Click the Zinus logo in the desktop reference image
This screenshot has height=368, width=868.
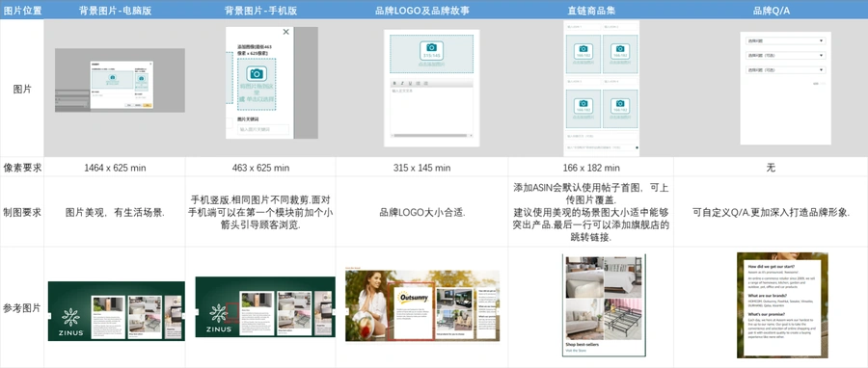click(70, 322)
